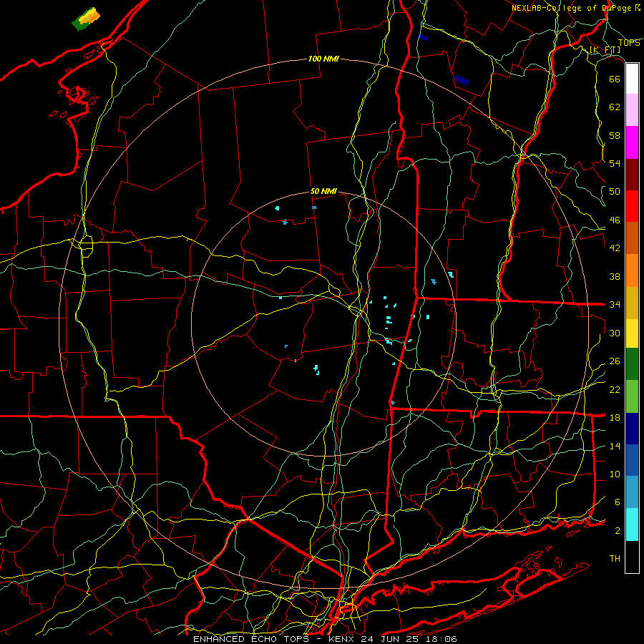Click the 26 legend value
Image resolution: width=644 pixels, height=644 pixels.
(615, 361)
